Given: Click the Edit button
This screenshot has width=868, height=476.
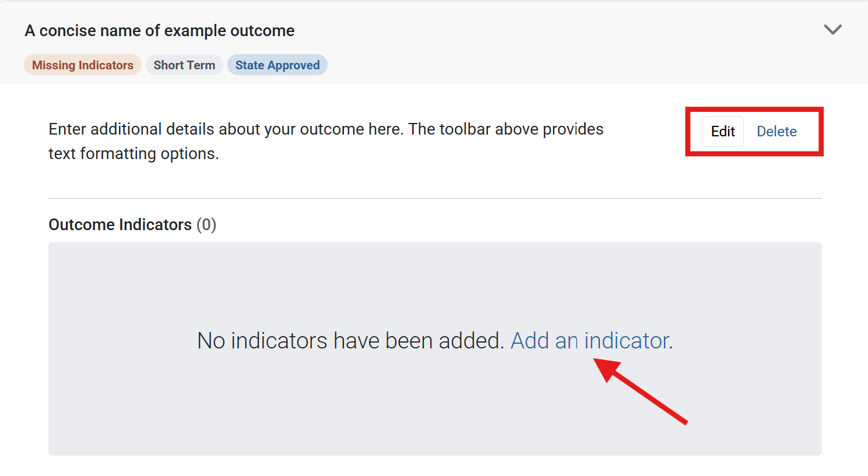Looking at the screenshot, I should tap(723, 132).
